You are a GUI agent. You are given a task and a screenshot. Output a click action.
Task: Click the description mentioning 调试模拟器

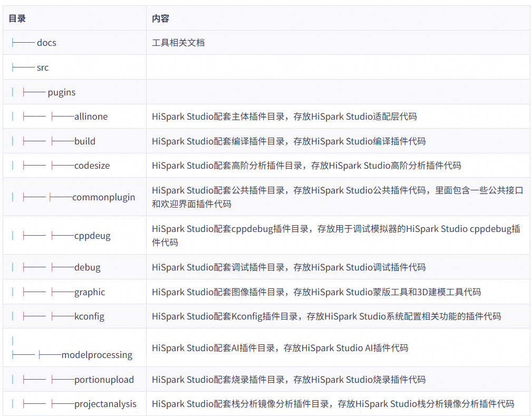(x=336, y=236)
